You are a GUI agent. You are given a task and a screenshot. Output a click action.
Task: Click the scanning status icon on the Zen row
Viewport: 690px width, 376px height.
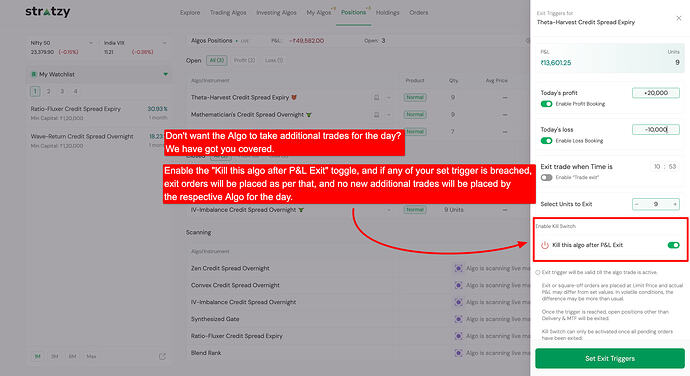point(458,268)
